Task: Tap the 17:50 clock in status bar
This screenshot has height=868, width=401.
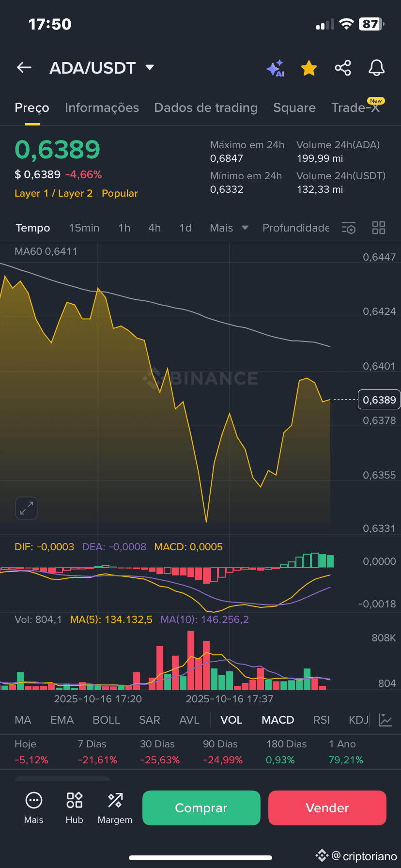Action: [50, 24]
